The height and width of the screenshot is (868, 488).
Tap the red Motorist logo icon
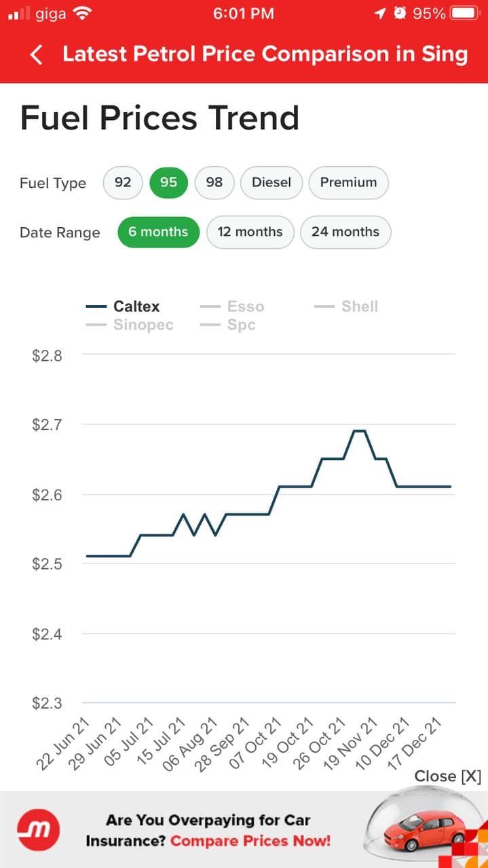tap(39, 829)
